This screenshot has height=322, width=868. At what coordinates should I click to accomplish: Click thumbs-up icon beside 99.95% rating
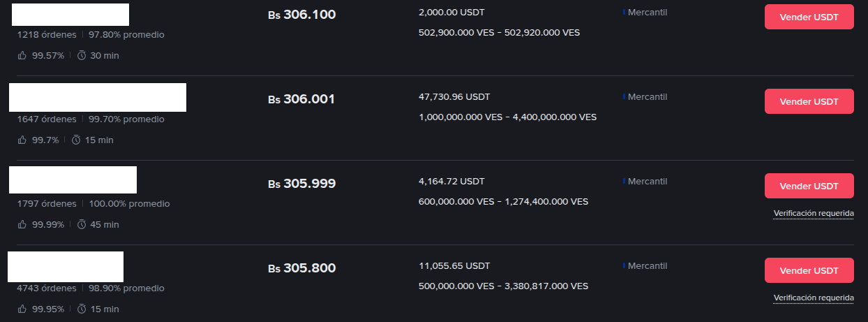coord(22,309)
